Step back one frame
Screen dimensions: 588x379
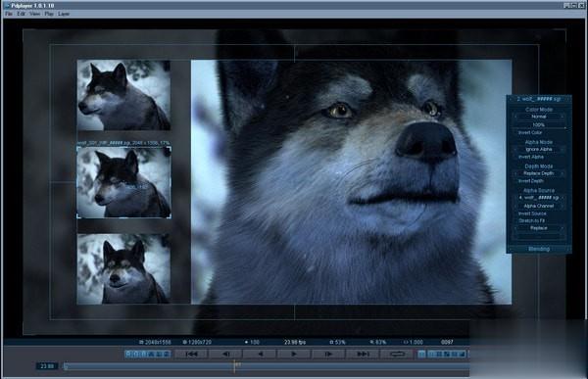coord(225,354)
